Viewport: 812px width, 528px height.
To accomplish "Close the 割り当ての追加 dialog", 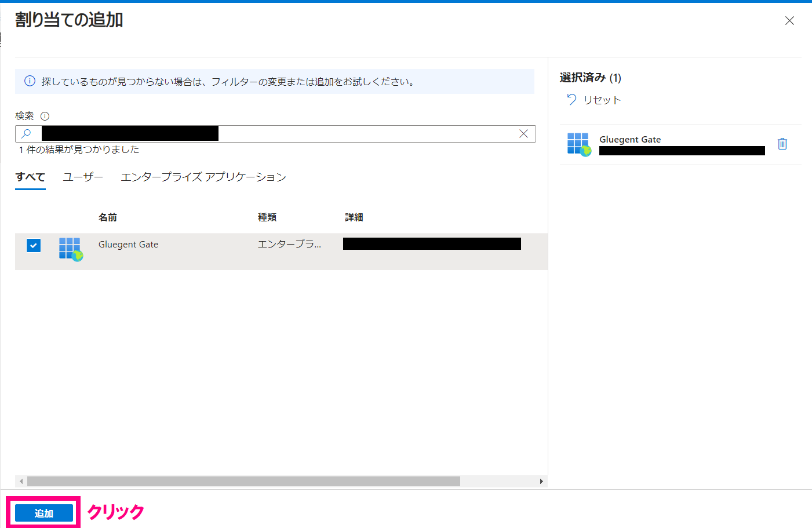I will [x=789, y=20].
